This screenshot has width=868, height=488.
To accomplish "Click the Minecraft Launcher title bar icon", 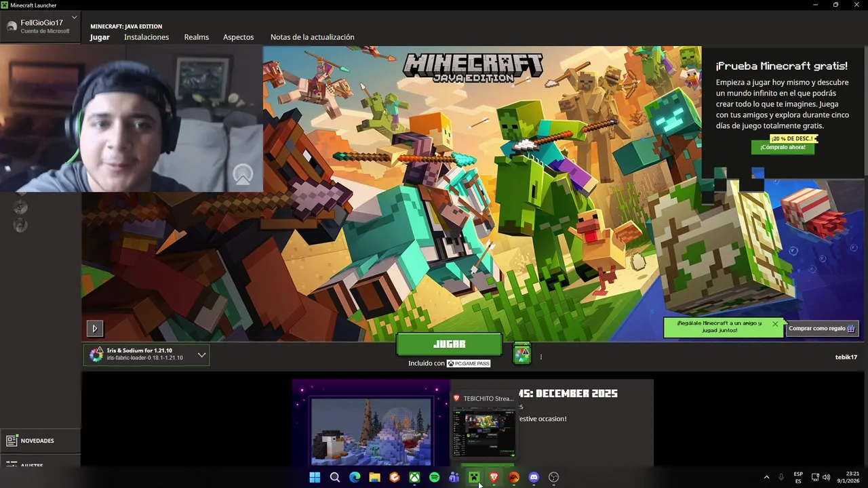I will pyautogui.click(x=5, y=5).
